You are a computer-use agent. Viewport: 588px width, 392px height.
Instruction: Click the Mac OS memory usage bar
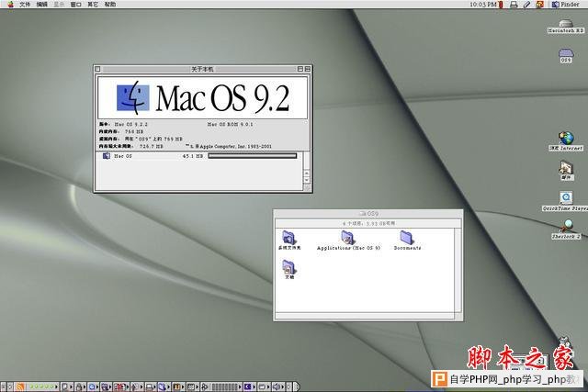click(x=253, y=156)
